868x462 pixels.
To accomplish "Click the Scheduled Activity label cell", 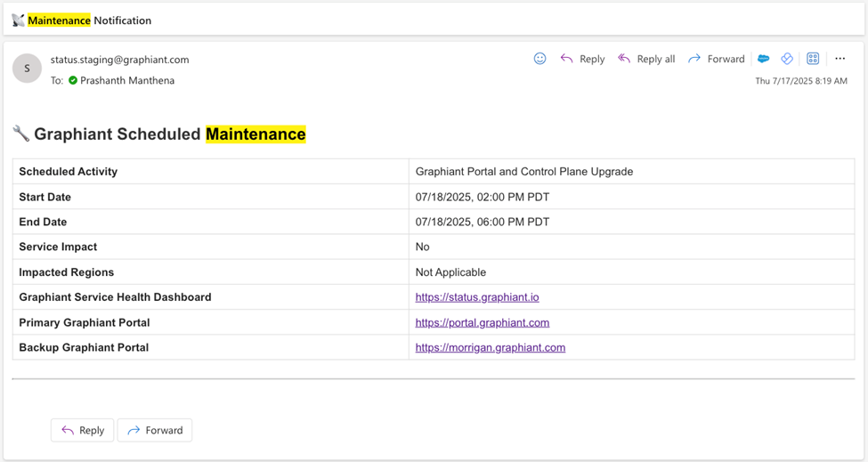I will pos(211,172).
